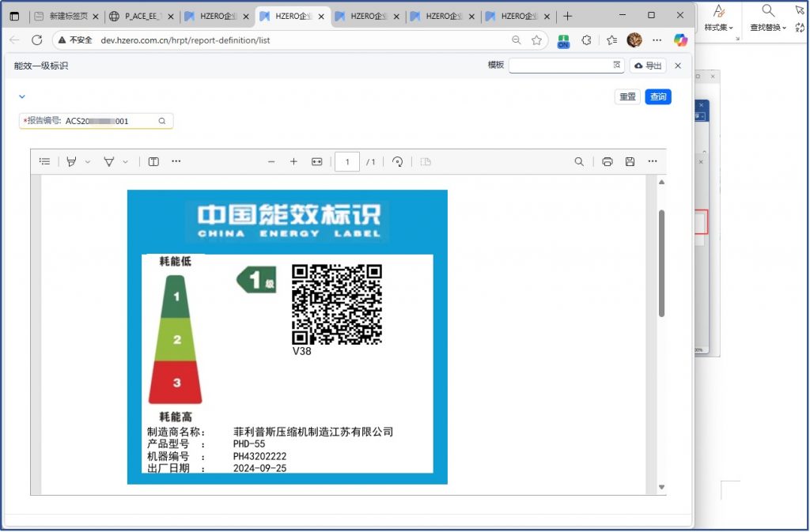Click the 查询 query button
The image size is (810, 532).
(x=657, y=96)
